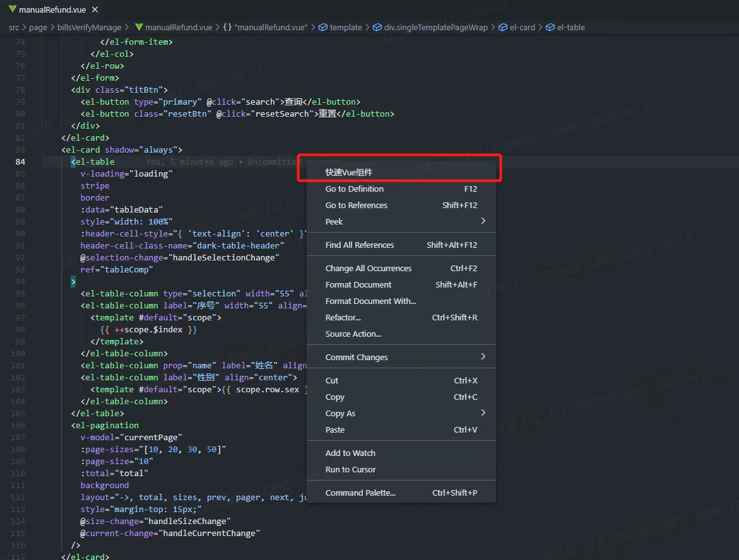
Task: Select Change All Occurrences
Action: 401,269
